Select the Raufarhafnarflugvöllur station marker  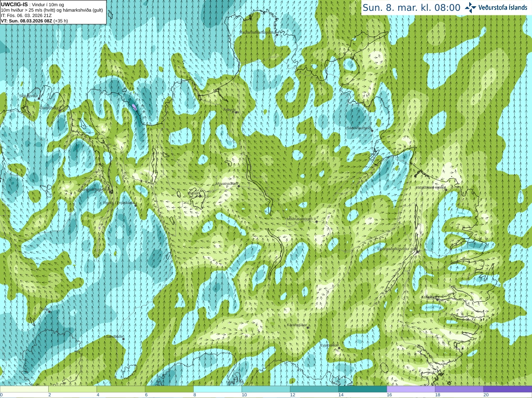click(x=277, y=35)
